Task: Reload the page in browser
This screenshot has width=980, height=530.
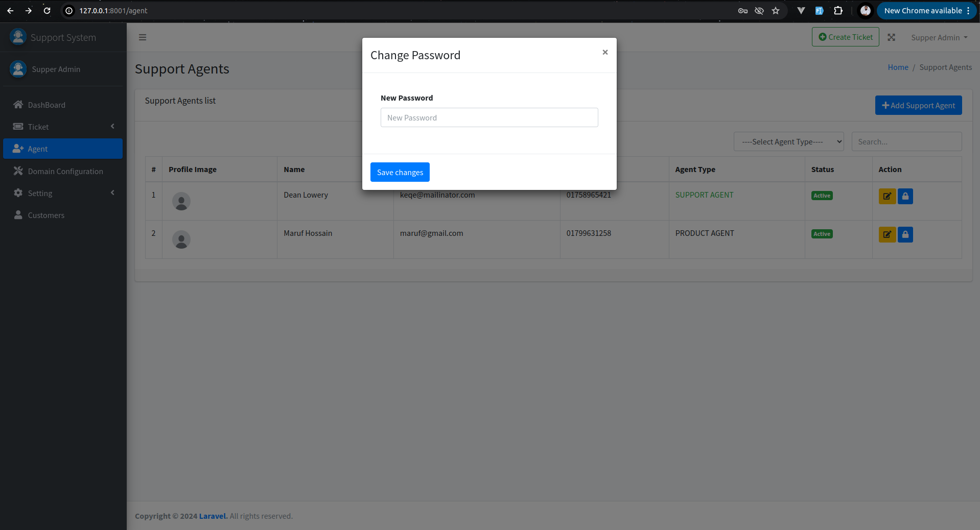Action: 47,11
